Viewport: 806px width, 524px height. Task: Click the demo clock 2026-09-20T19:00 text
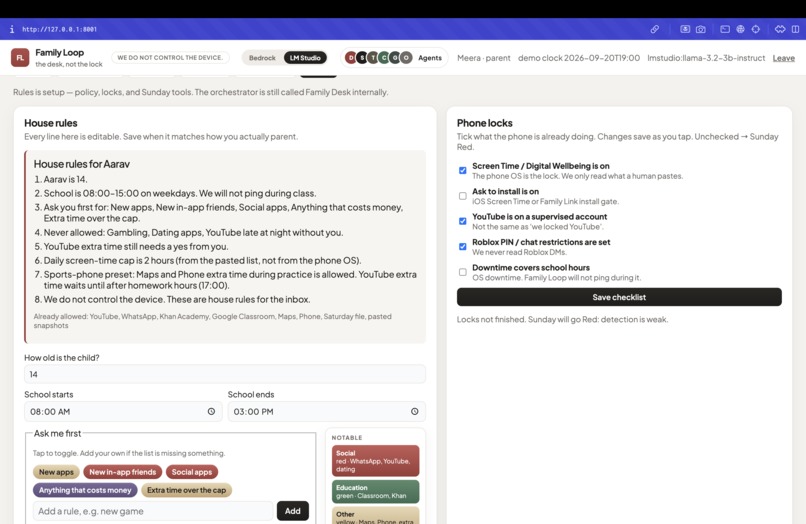(579, 58)
